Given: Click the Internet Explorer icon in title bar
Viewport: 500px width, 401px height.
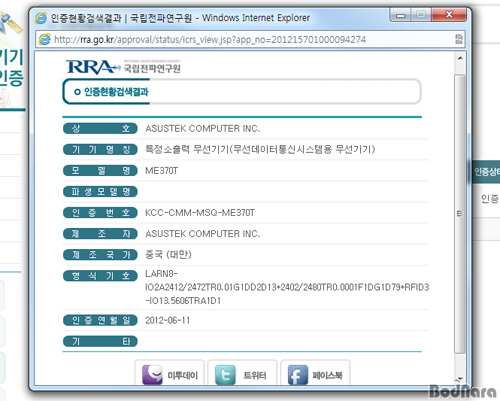Looking at the screenshot, I should [x=41, y=18].
